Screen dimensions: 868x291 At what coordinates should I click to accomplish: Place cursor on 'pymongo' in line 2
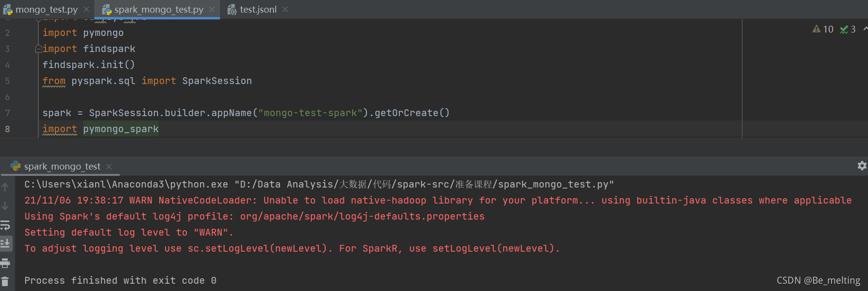pyautogui.click(x=103, y=33)
